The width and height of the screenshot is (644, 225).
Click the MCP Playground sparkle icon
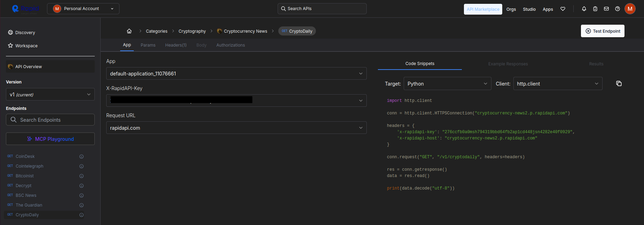pos(30,139)
